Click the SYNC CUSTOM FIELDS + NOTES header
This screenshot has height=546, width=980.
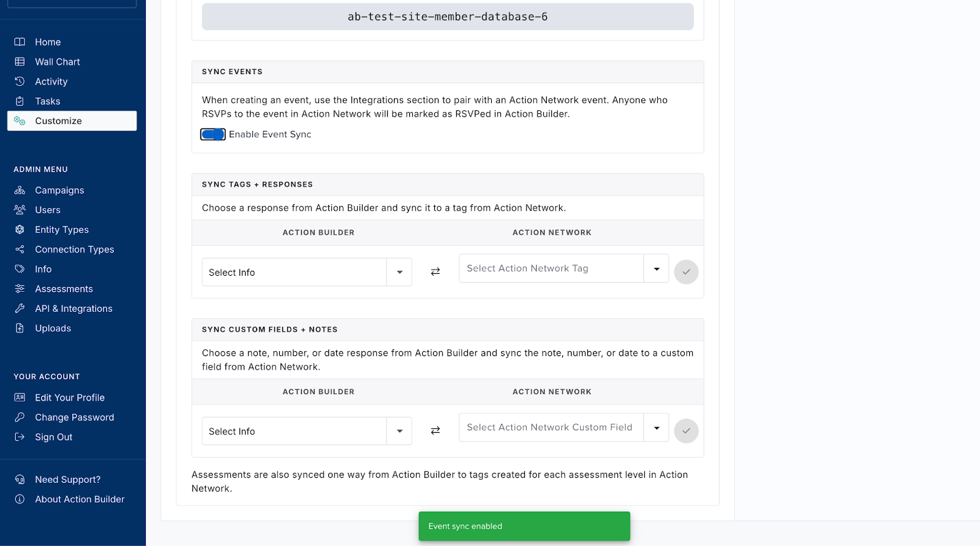click(x=448, y=330)
